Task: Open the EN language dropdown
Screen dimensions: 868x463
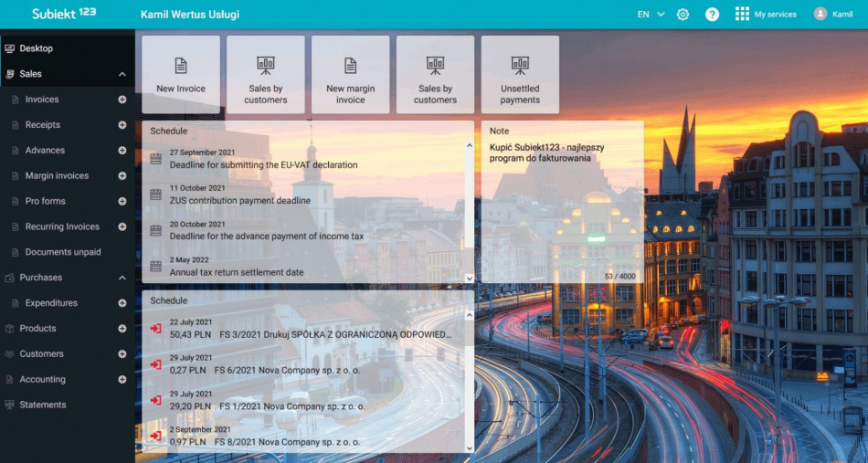Action: point(651,15)
